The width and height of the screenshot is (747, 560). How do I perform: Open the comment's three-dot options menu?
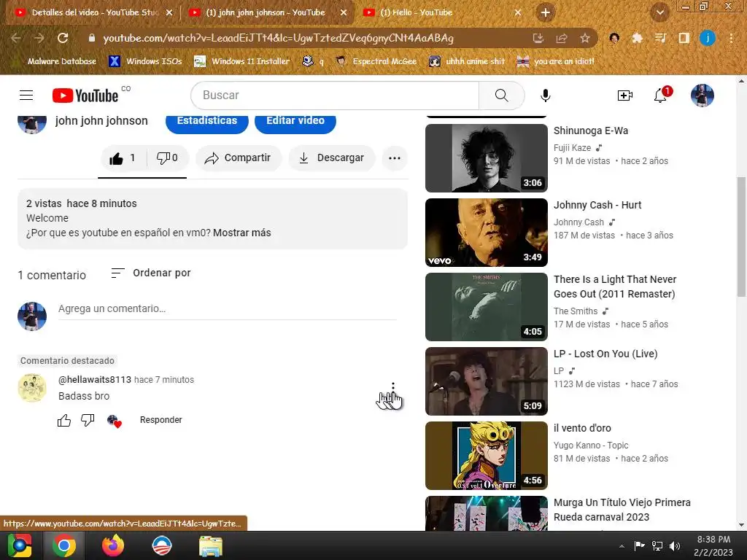393,386
